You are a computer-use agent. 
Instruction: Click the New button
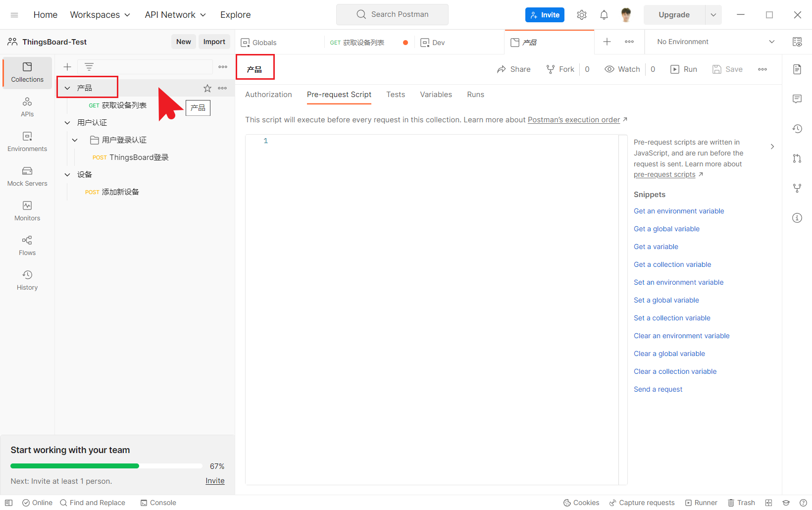point(184,42)
